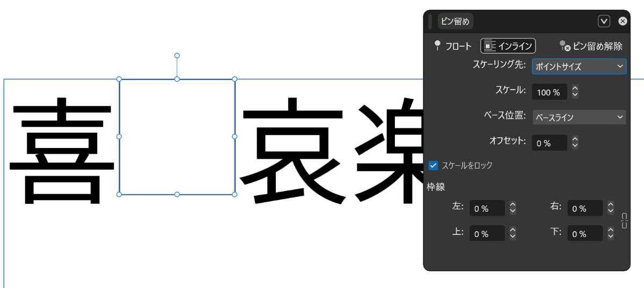The width and height of the screenshot is (644, 288).
Task: Click the bottom-right frame handle
Action: click(235, 194)
